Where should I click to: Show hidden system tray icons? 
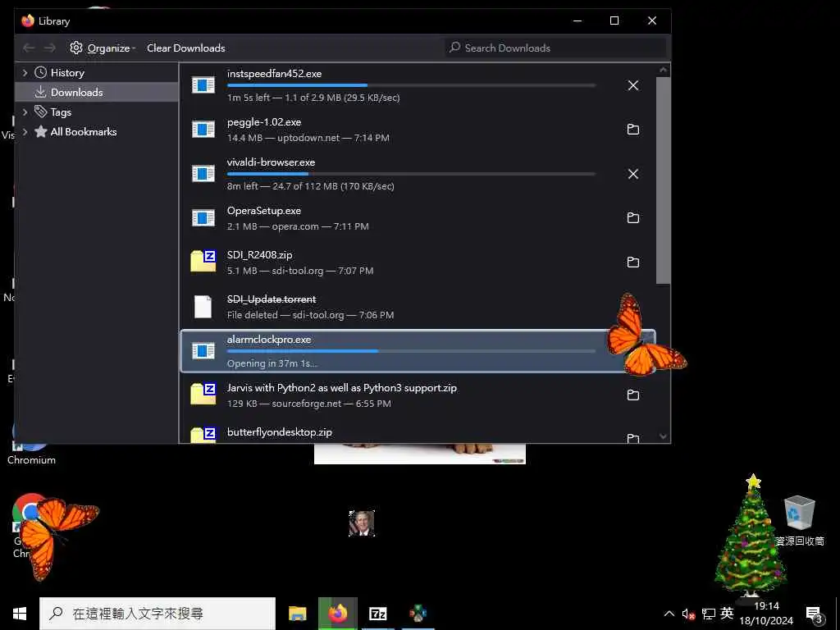tap(669, 614)
